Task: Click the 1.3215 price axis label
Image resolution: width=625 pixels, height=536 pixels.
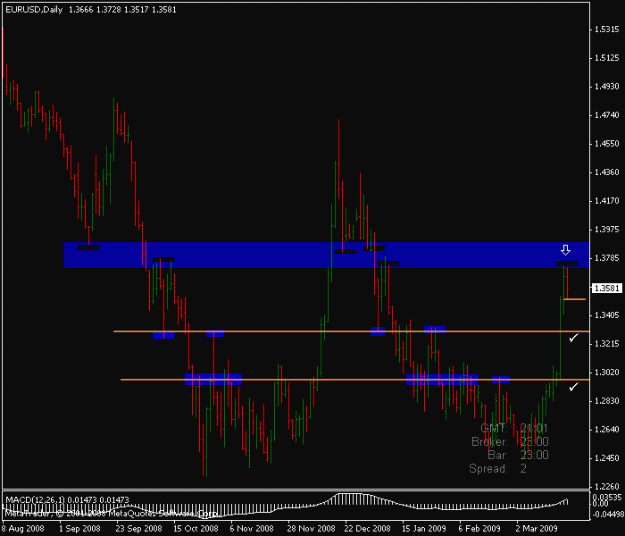Action: [x=607, y=344]
